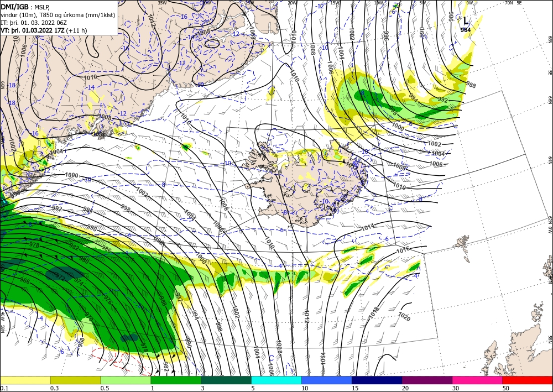Click the pink 30–50 legend swatch
This screenshot has width=553, height=392.
click(477, 380)
